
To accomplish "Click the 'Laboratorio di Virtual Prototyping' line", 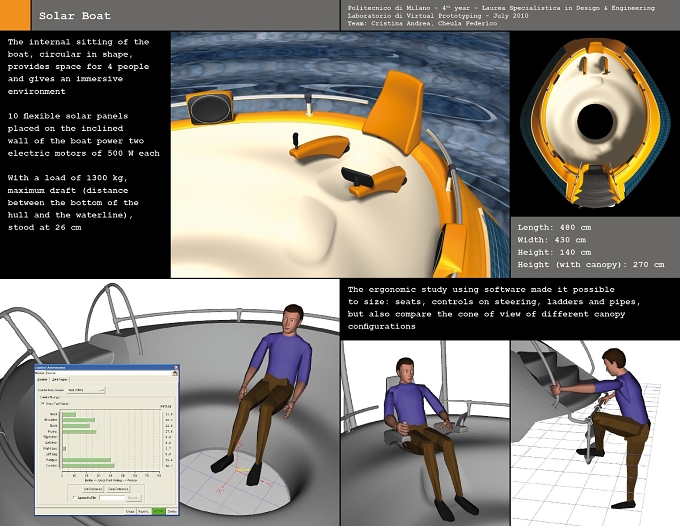I will click(x=438, y=16).
